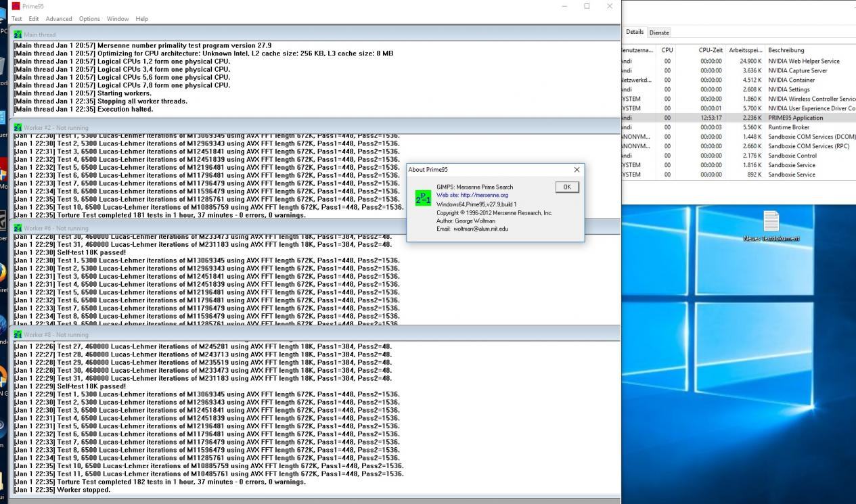Screen dimensions: 856x504
Task: Switch to the Details tab in Task Manager
Action: pyautogui.click(x=635, y=32)
